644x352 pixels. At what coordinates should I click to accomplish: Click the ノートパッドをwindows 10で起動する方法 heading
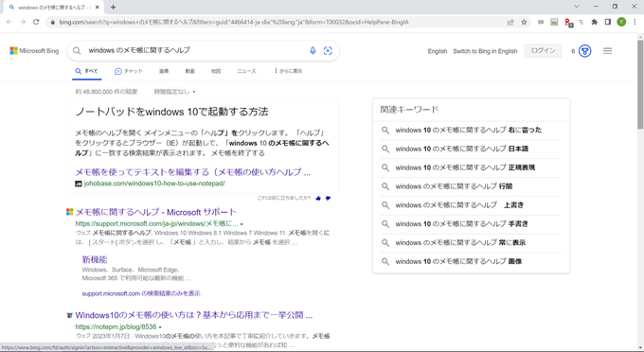coord(171,112)
